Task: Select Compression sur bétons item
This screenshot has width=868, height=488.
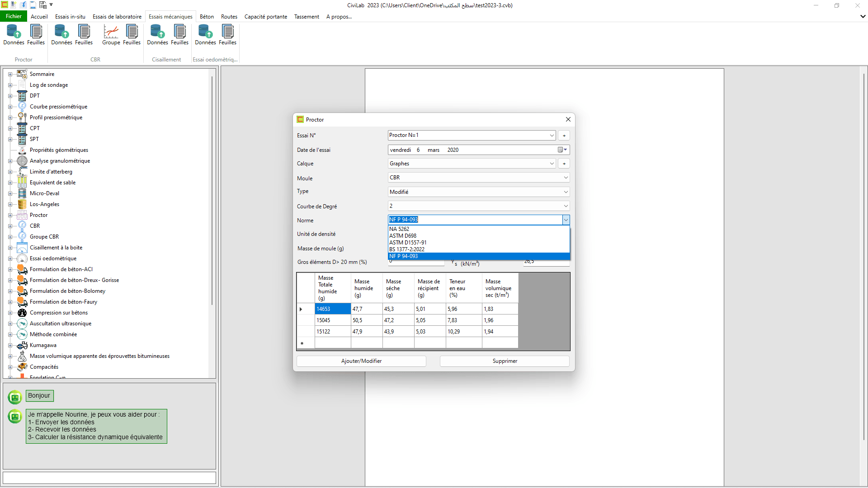Action: [x=59, y=313]
